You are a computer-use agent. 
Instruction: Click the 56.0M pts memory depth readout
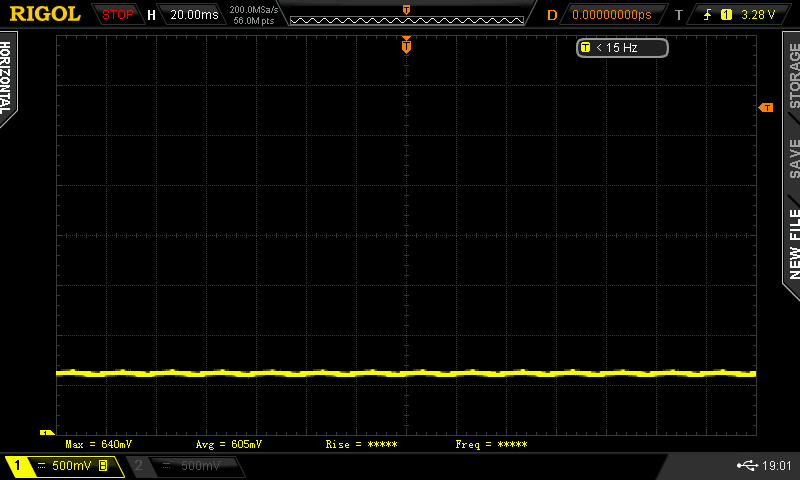(x=254, y=21)
